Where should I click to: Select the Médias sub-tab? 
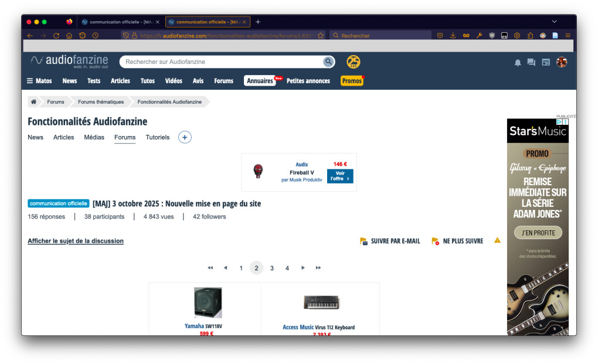click(94, 137)
